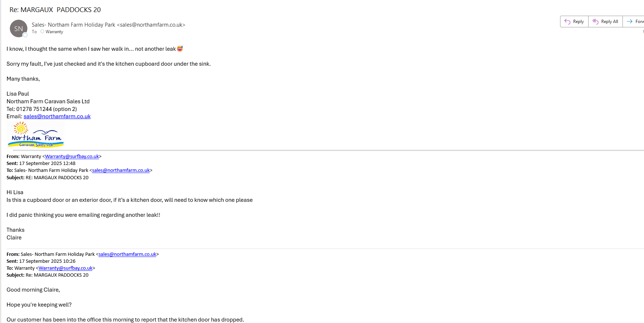Click the smiling emoji after 'another leak'

180,49
